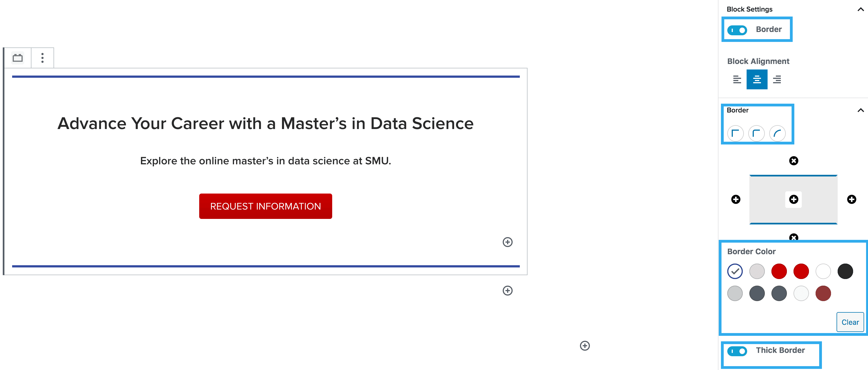Turn off the Border toggle

coord(737,30)
